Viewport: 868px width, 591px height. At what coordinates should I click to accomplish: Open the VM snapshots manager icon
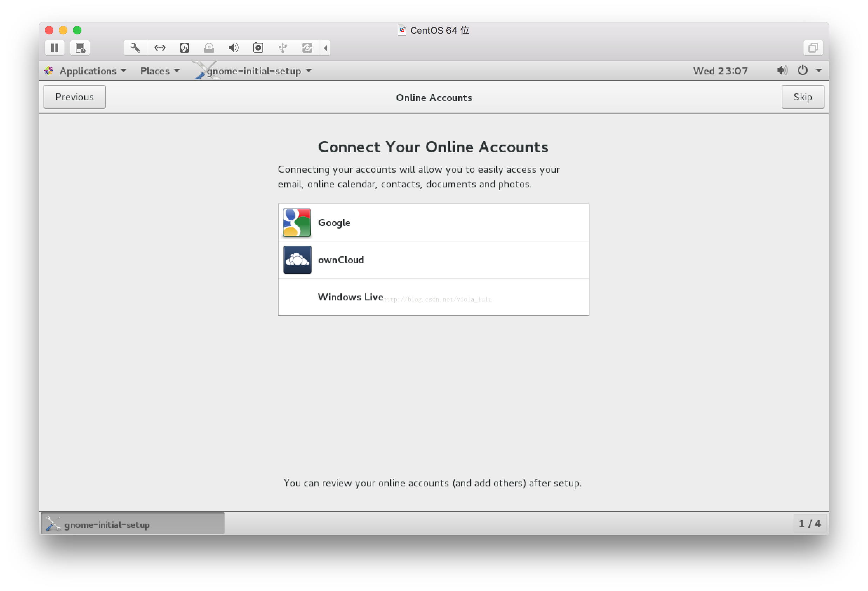point(80,48)
